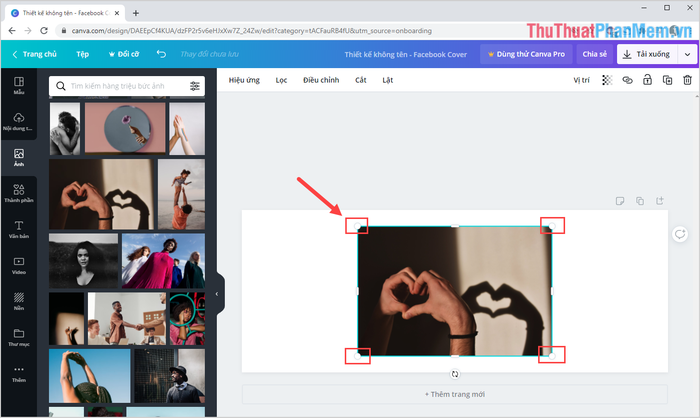Open a new browser tab
The height and width of the screenshot is (418, 700).
(x=136, y=13)
